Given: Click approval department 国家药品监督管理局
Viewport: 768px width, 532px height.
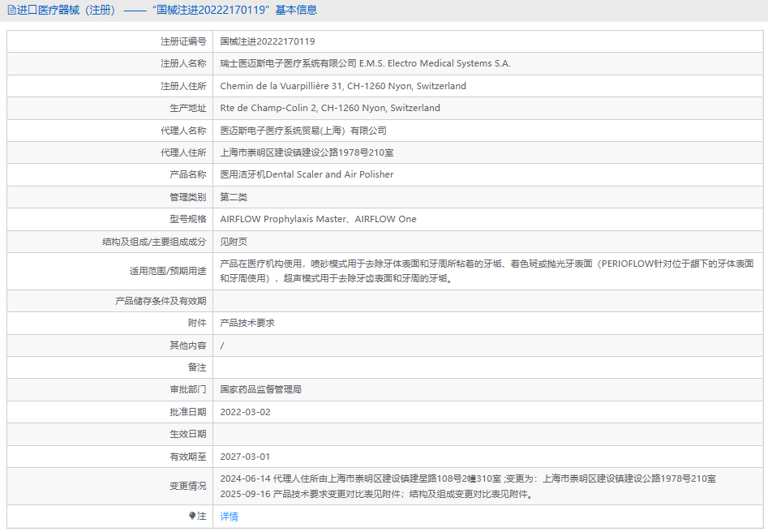Looking at the screenshot, I should tap(261, 389).
